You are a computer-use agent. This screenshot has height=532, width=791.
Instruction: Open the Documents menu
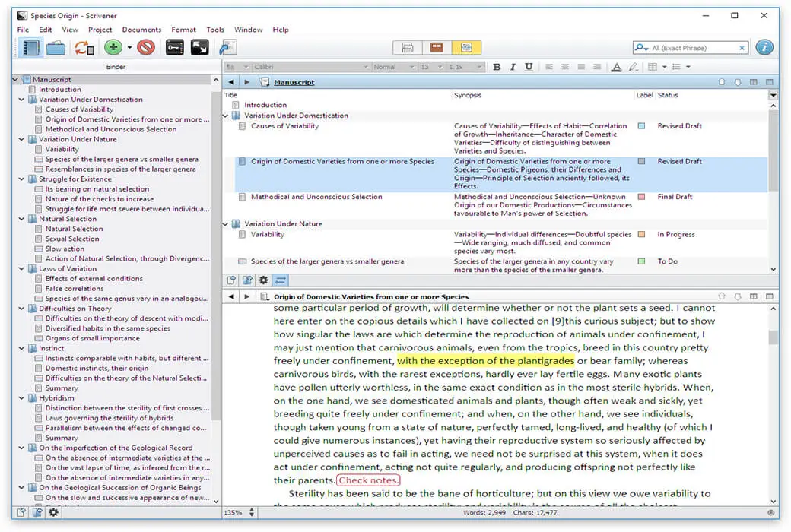[141, 30]
